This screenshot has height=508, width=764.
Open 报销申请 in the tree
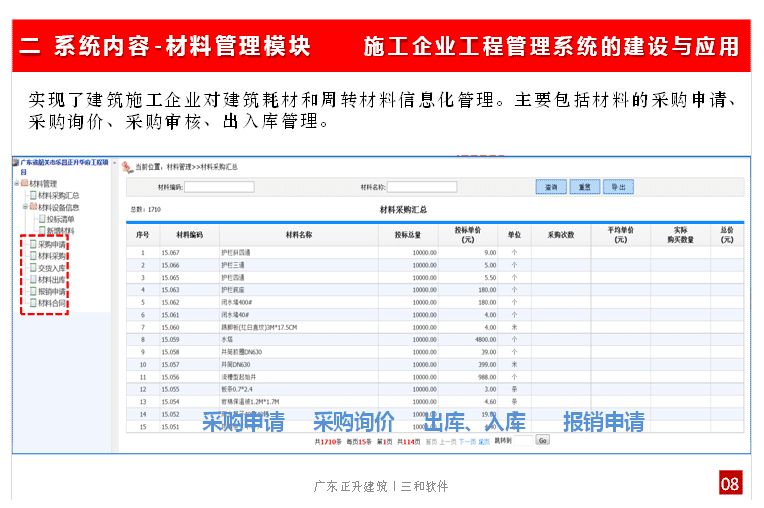coord(52,291)
